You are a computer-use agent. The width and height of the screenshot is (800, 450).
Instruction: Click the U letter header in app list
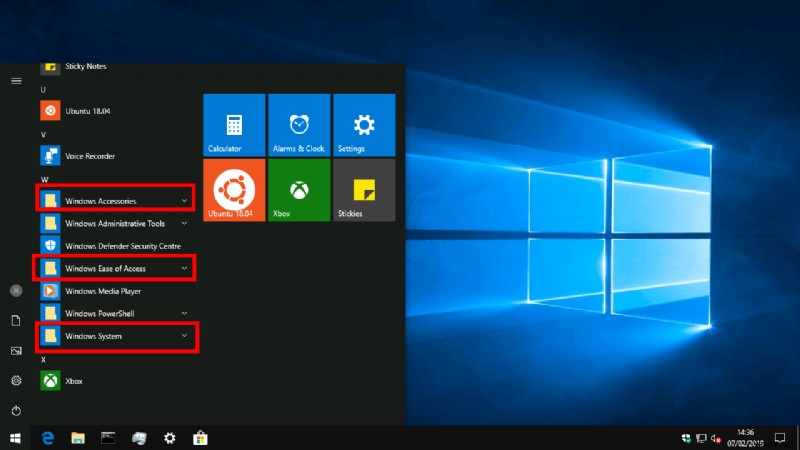click(x=43, y=90)
